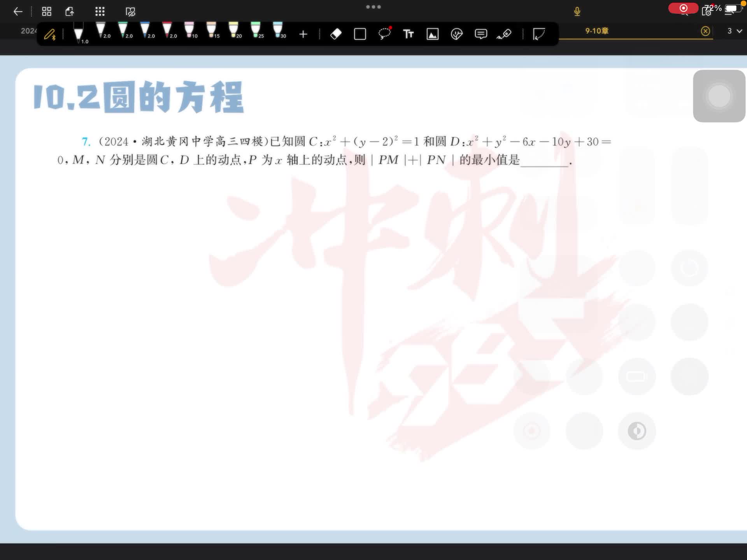Open the sticker tool

[456, 34]
